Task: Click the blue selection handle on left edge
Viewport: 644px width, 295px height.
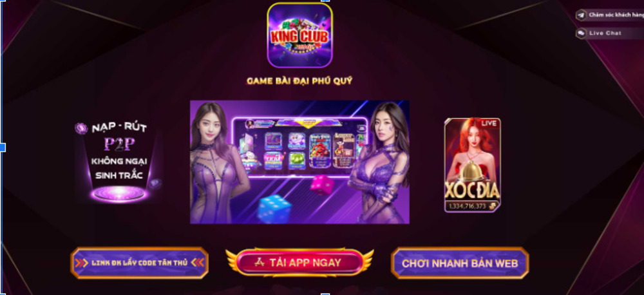Action: click(2, 147)
